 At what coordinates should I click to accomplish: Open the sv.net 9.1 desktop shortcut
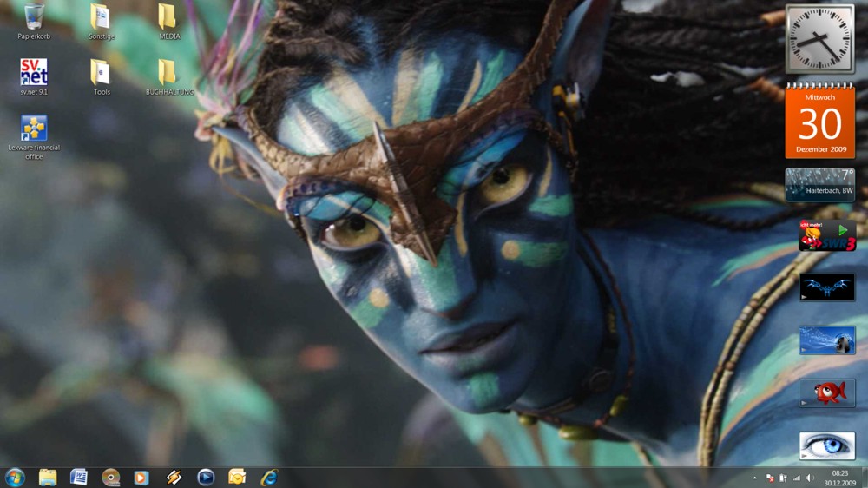coord(34,72)
